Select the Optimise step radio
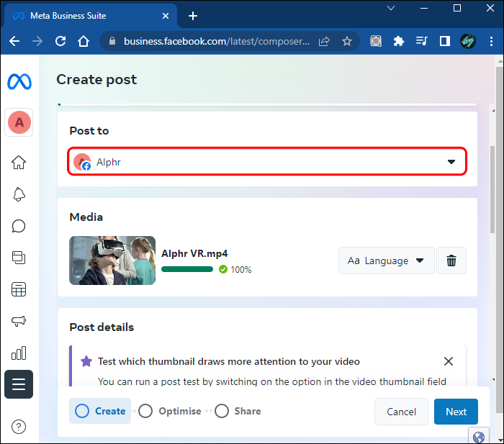The image size is (504, 444). coord(145,411)
